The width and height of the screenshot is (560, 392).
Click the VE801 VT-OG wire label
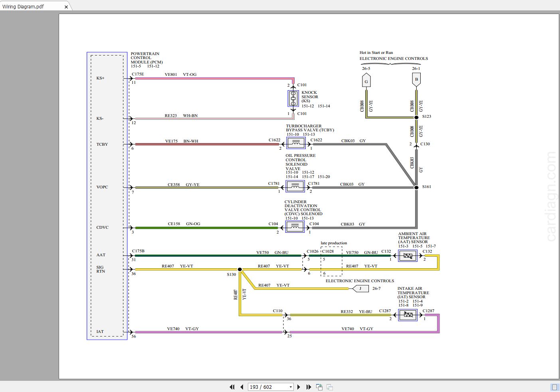[180, 75]
